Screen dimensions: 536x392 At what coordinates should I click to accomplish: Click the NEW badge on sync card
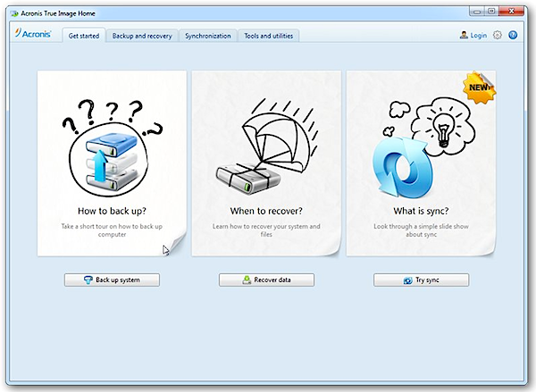coord(479,88)
